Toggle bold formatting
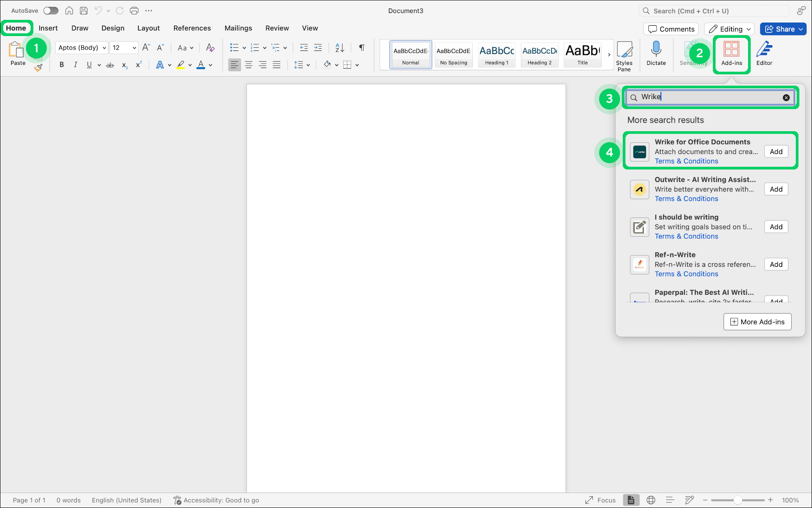The width and height of the screenshot is (812, 508). point(62,64)
